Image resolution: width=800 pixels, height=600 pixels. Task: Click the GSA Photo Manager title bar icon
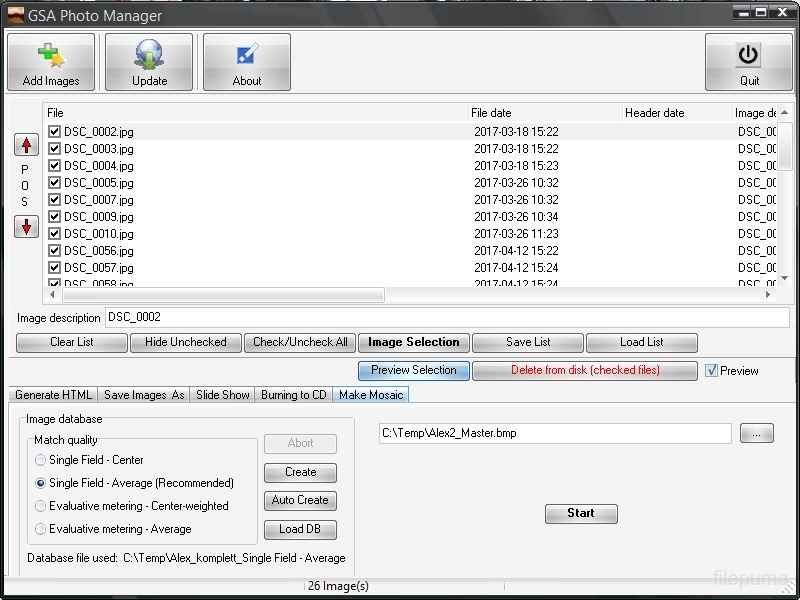[x=15, y=15]
